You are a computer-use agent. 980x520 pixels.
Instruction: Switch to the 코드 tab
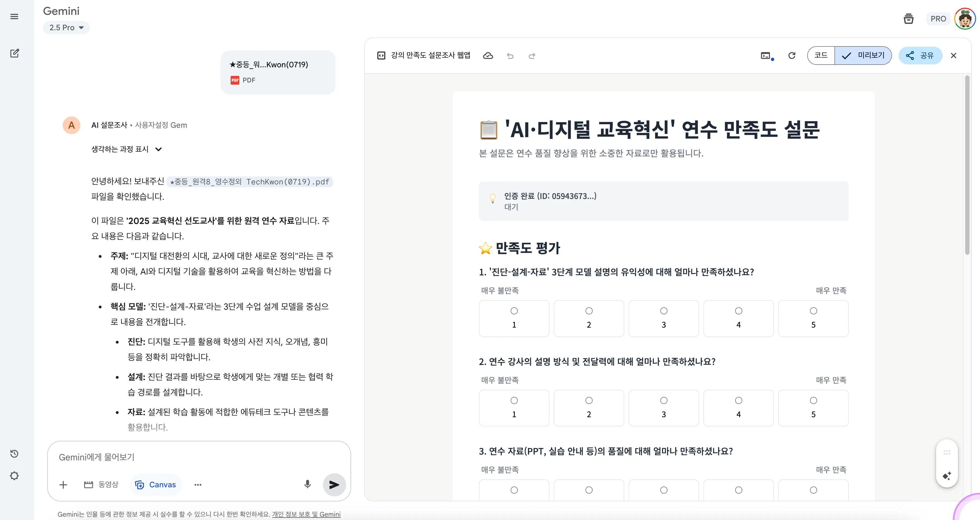[821, 56]
